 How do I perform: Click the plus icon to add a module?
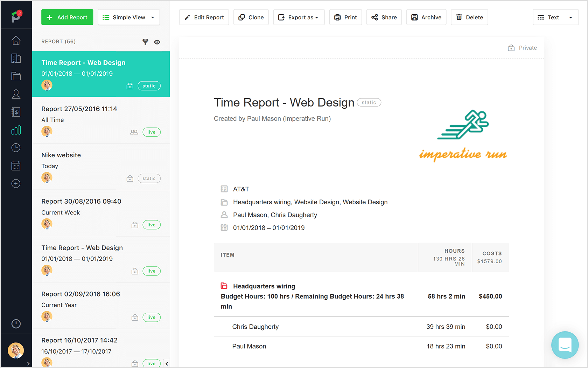(16, 183)
